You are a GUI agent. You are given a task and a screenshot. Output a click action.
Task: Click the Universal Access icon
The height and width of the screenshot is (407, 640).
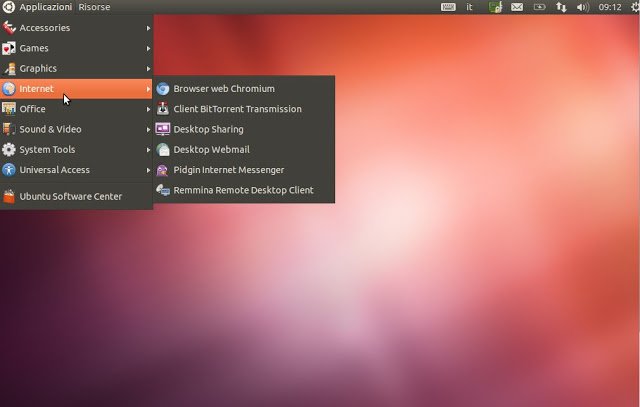(9, 170)
